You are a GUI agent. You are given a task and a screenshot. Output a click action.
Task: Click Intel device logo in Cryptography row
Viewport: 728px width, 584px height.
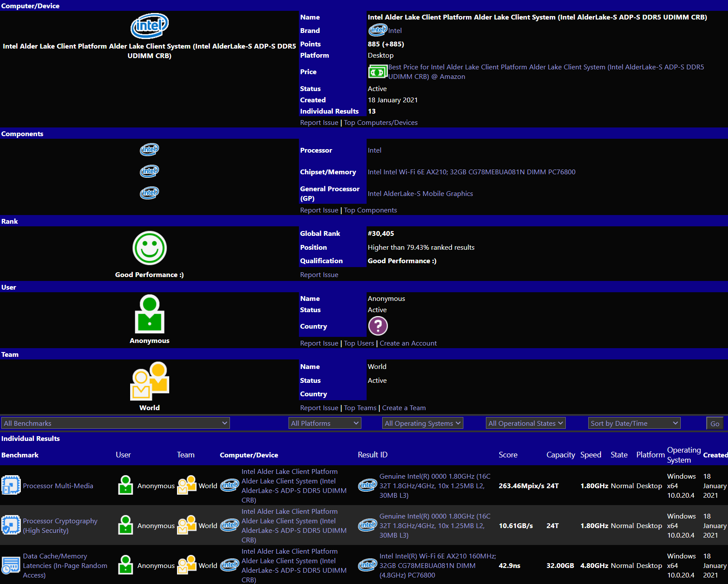(230, 525)
